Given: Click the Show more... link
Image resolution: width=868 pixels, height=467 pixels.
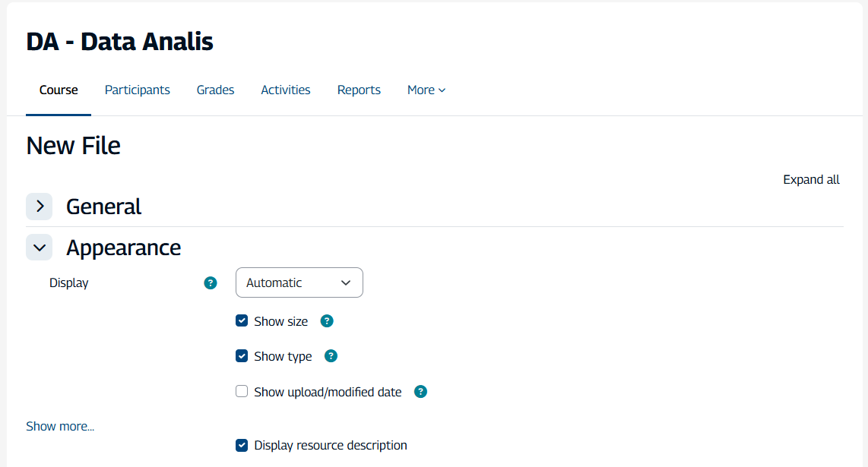Looking at the screenshot, I should click(x=60, y=426).
